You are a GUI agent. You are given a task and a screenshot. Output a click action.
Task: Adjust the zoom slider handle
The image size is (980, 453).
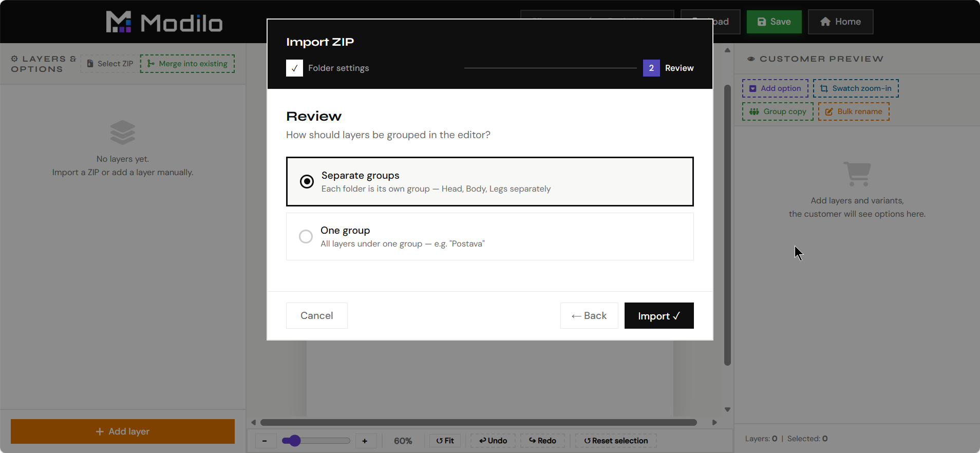[x=294, y=441]
